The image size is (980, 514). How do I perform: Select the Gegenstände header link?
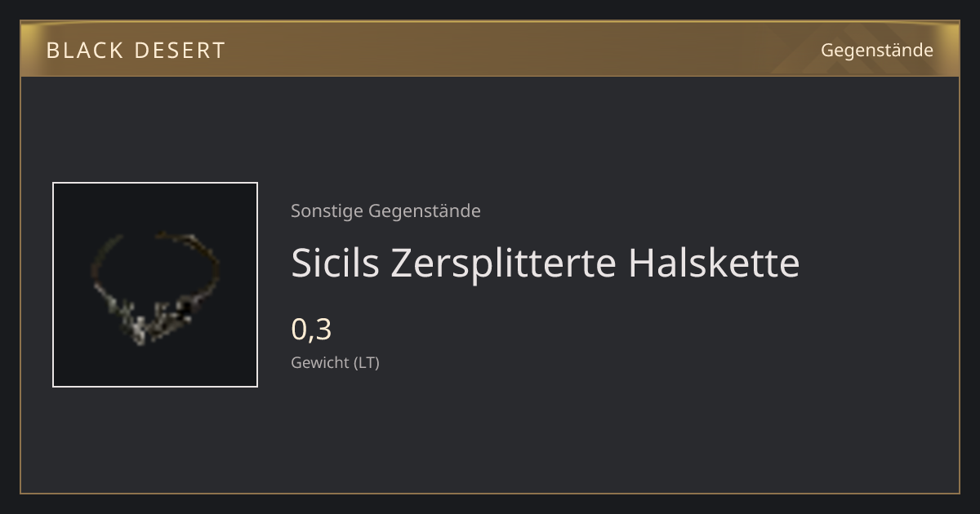pyautogui.click(x=877, y=51)
